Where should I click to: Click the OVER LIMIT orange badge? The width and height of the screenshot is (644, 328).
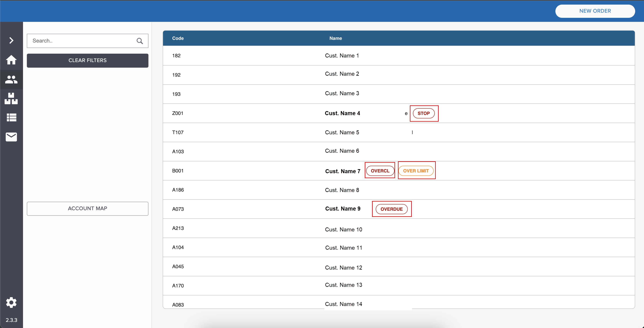click(x=416, y=171)
